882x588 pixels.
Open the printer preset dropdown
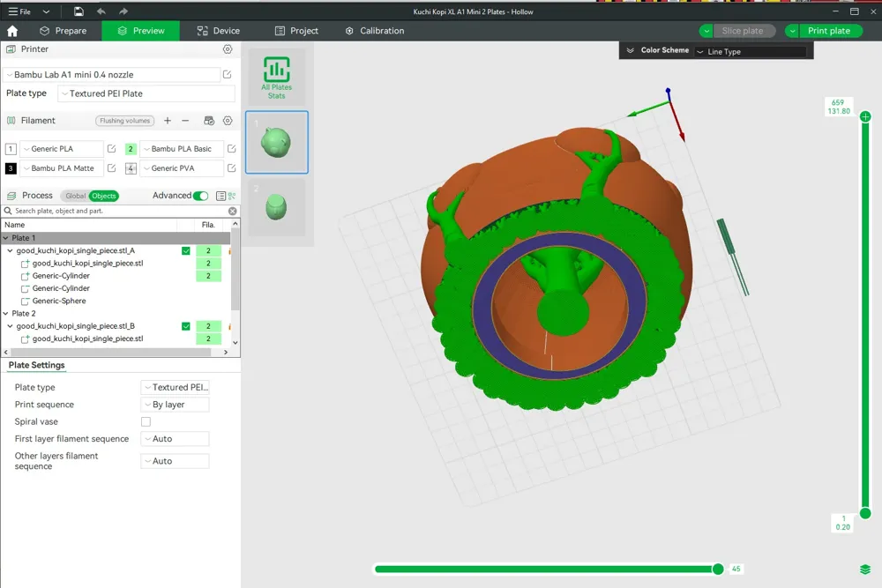(x=111, y=74)
